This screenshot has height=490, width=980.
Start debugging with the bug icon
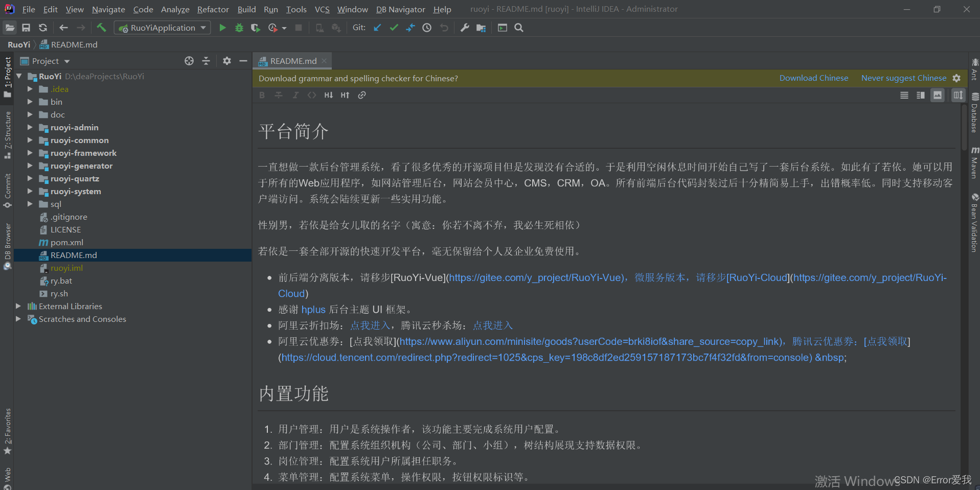[239, 28]
